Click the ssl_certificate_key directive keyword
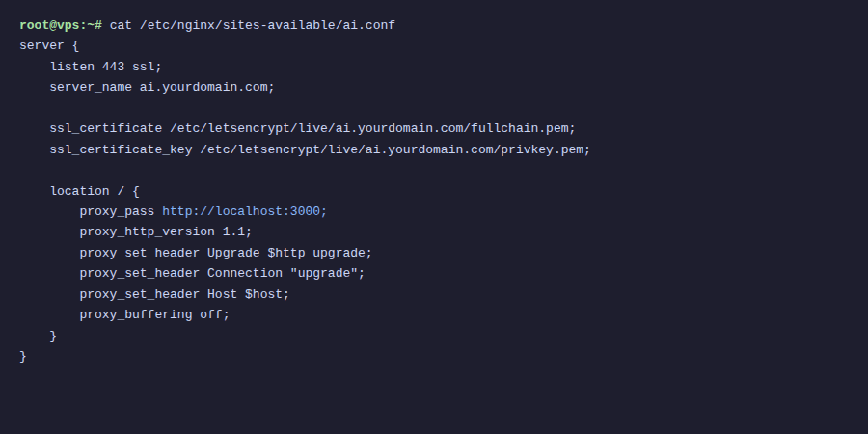868x434 pixels. pos(122,149)
